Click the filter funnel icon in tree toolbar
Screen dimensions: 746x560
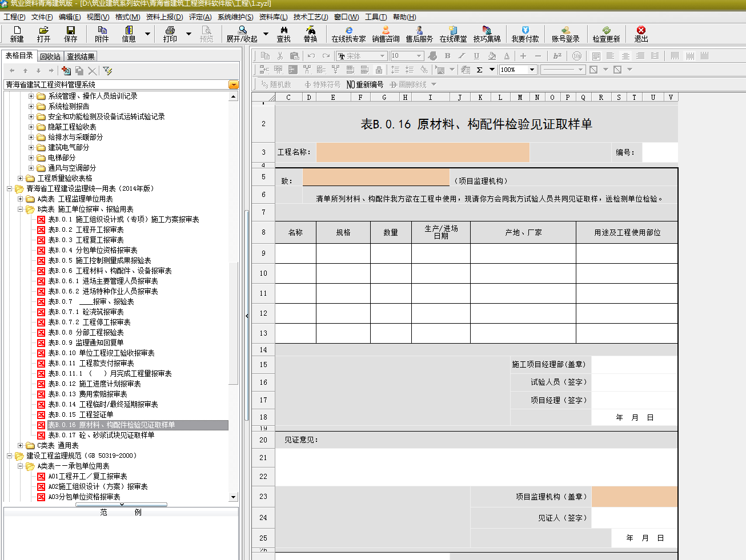coord(107,70)
